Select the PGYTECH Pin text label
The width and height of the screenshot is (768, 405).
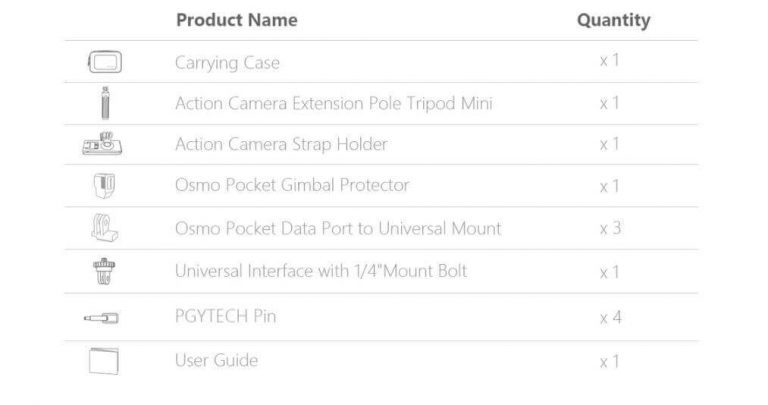tap(225, 316)
